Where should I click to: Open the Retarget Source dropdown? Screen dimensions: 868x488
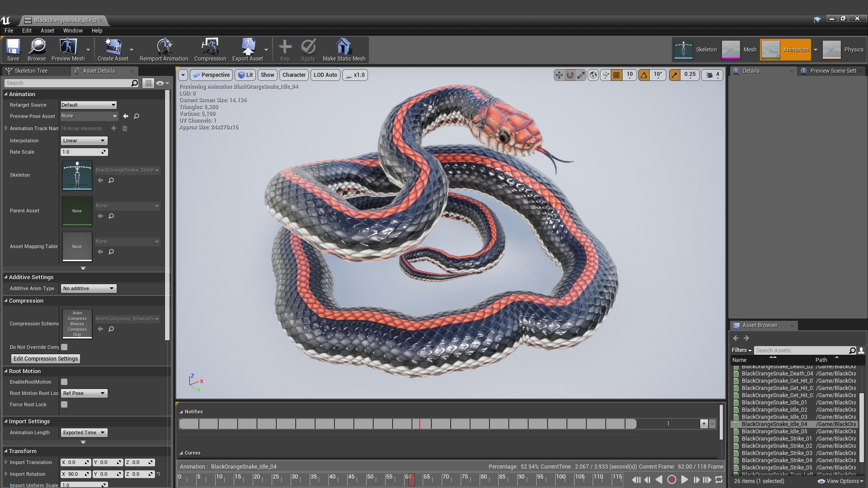point(89,105)
